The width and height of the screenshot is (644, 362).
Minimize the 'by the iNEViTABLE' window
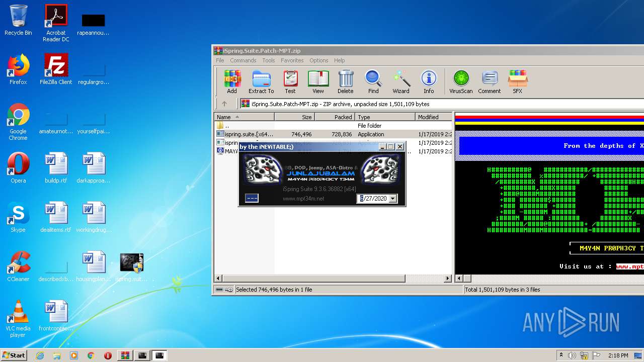[382, 147]
